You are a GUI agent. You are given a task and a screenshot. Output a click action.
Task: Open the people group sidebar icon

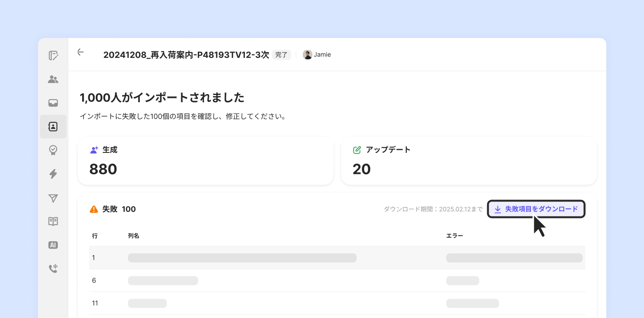(x=53, y=79)
